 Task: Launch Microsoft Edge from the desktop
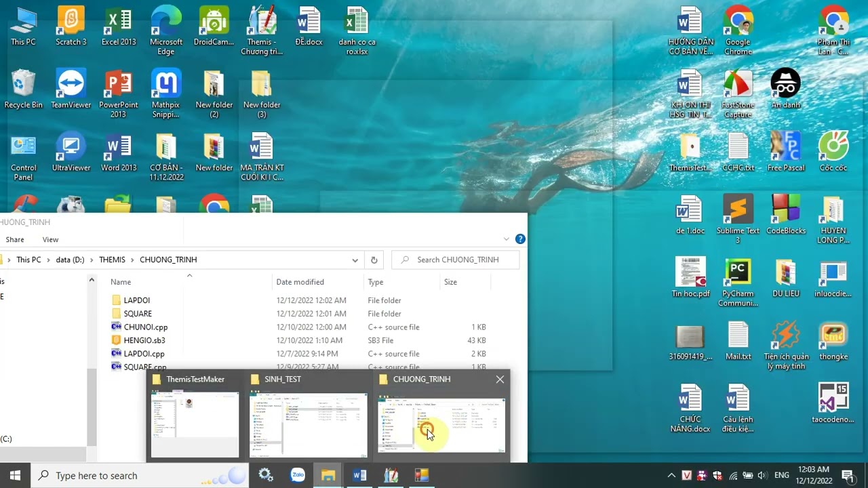tap(166, 30)
